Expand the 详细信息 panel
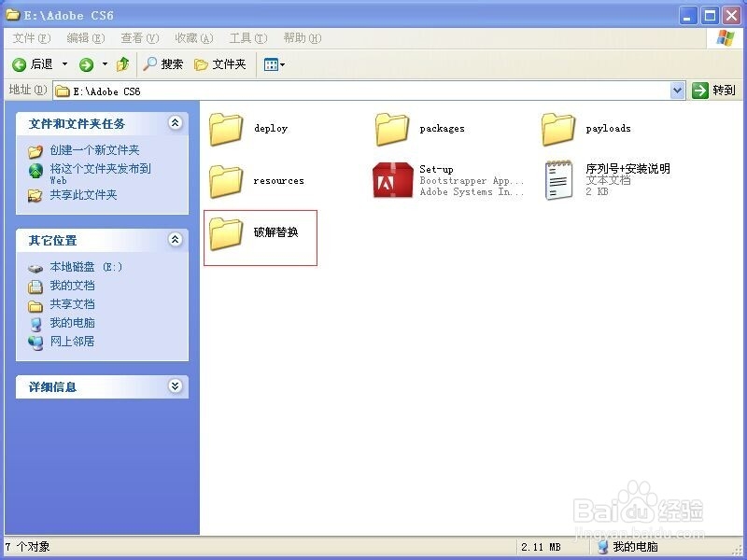The width and height of the screenshot is (747, 560). (x=176, y=386)
